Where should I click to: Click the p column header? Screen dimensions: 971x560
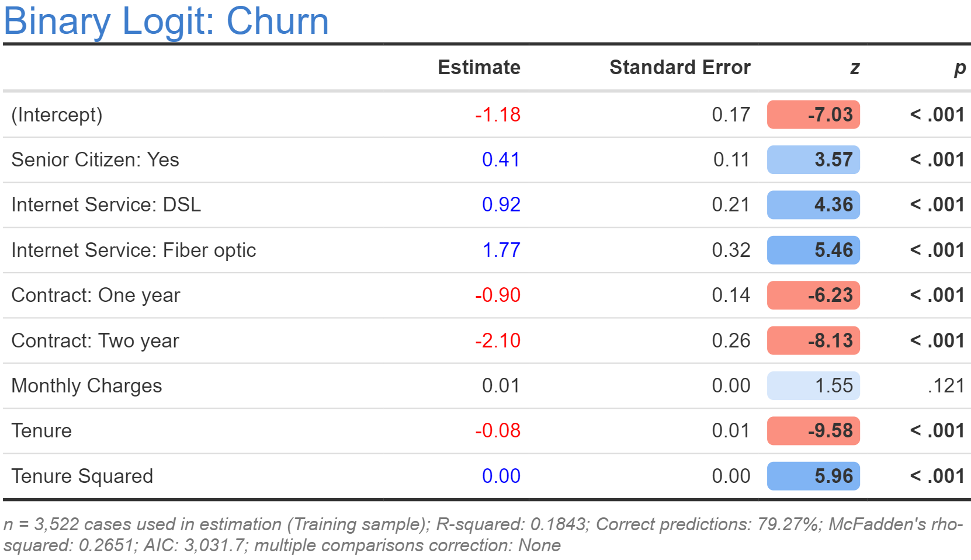[x=959, y=68]
